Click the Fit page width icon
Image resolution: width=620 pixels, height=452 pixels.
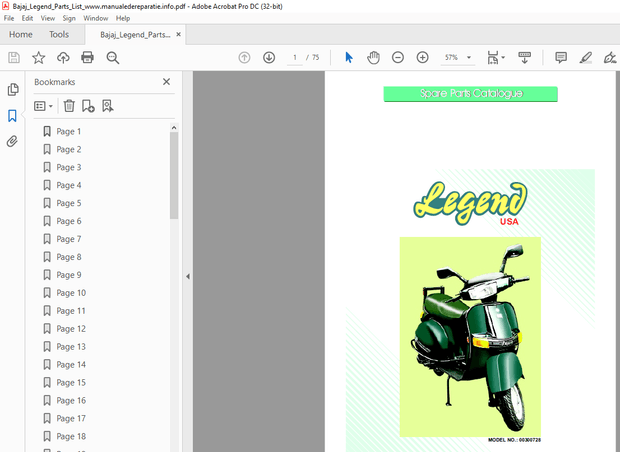(493, 58)
